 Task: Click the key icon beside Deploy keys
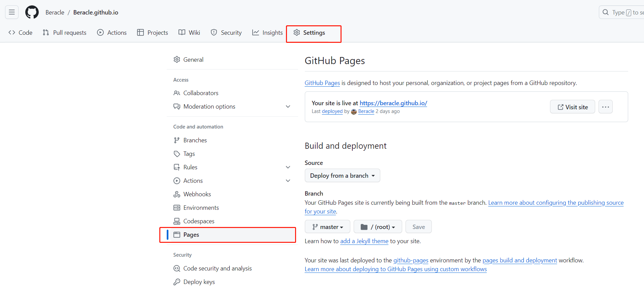177,282
